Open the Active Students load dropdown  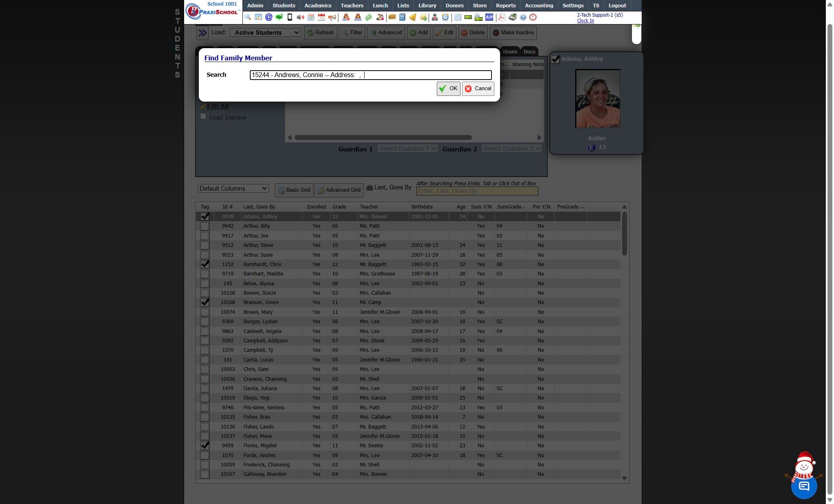coord(266,33)
